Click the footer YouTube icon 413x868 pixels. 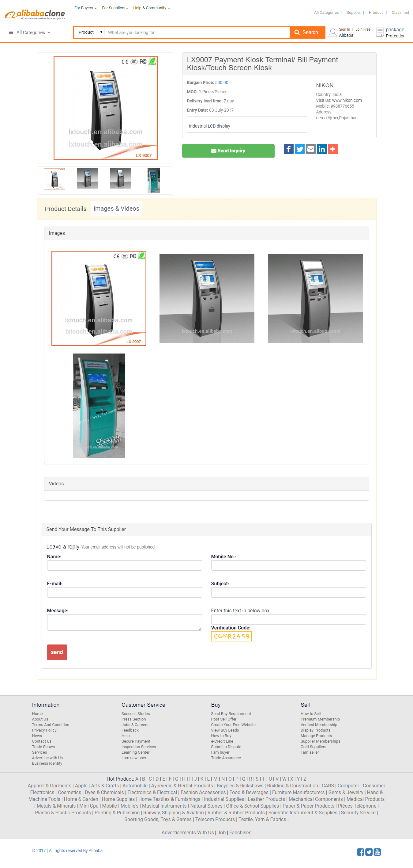(377, 852)
